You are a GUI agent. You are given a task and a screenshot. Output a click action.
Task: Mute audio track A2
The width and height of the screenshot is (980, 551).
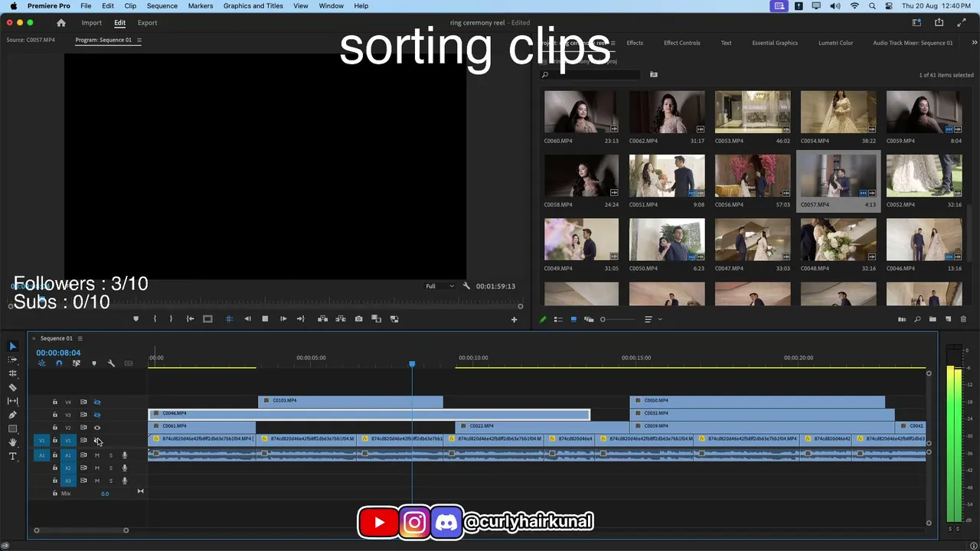click(x=96, y=468)
